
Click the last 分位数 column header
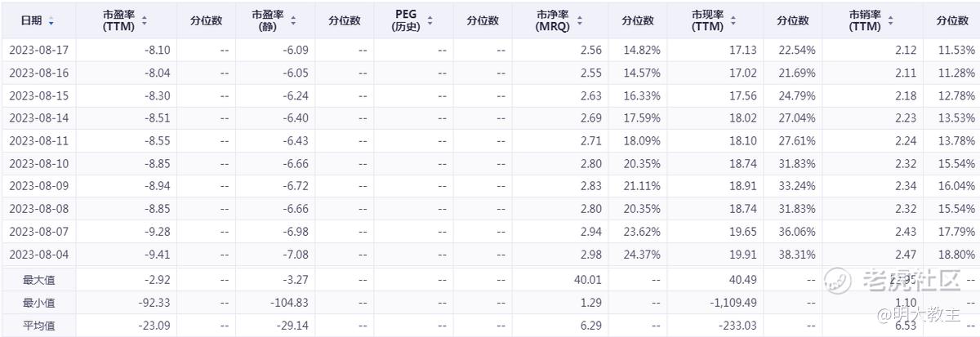coord(952,21)
